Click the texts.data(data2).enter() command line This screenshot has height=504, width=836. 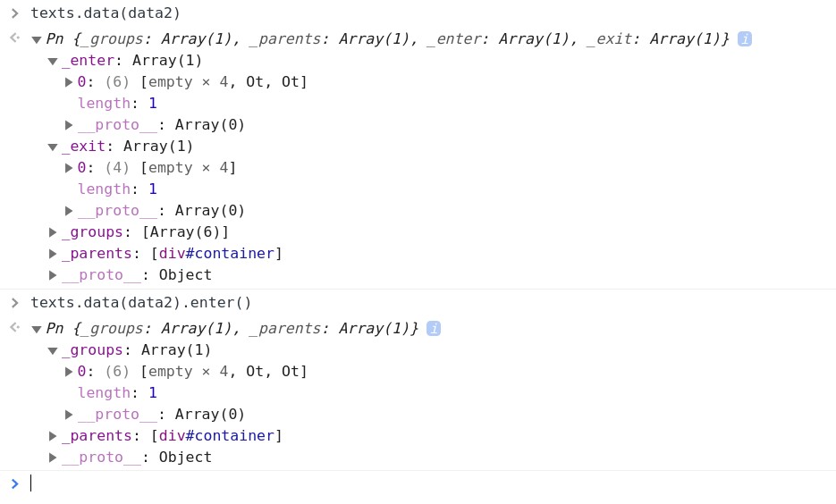click(x=140, y=303)
